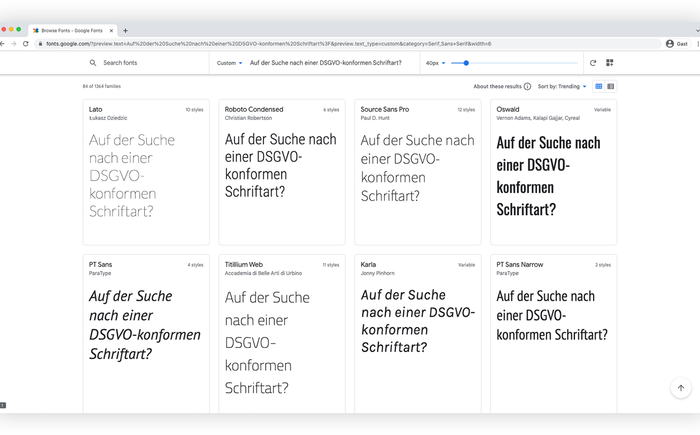
Task: Close the Browse Fonts browser tab
Action: coord(111,31)
